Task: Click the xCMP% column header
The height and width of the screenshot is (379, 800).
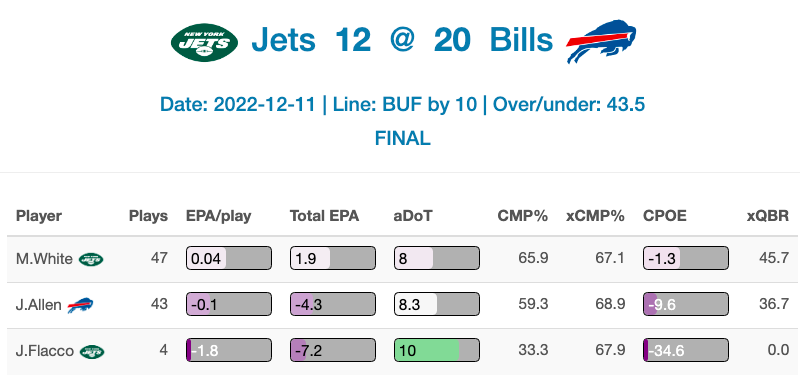Action: 595,216
